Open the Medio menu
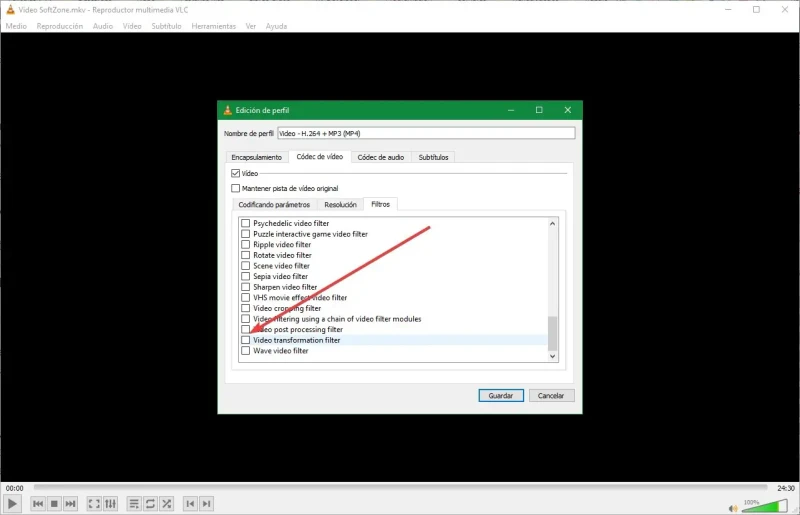Screen dimensions: 800x515 pyautogui.click(x=16, y=26)
